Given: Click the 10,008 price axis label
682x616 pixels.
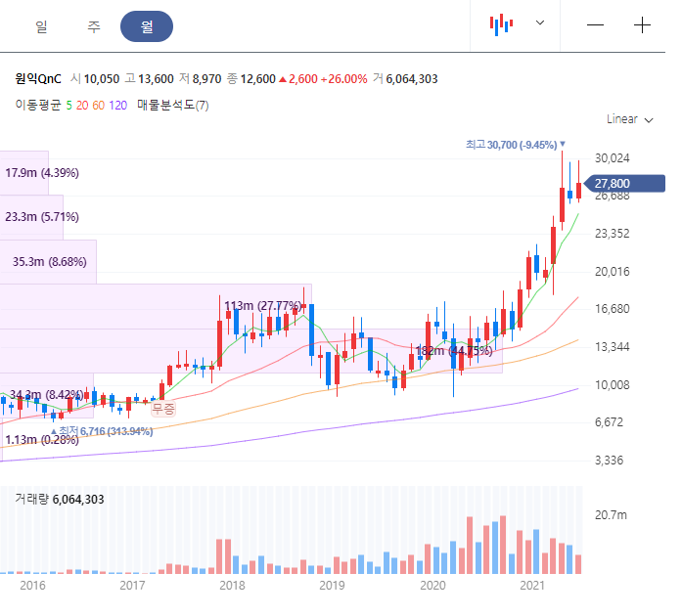Looking at the screenshot, I should 612,385.
